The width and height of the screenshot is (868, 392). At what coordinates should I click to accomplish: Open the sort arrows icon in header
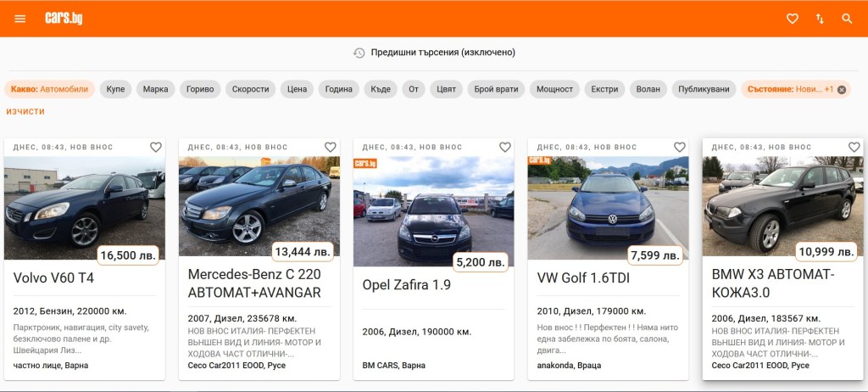(x=820, y=19)
